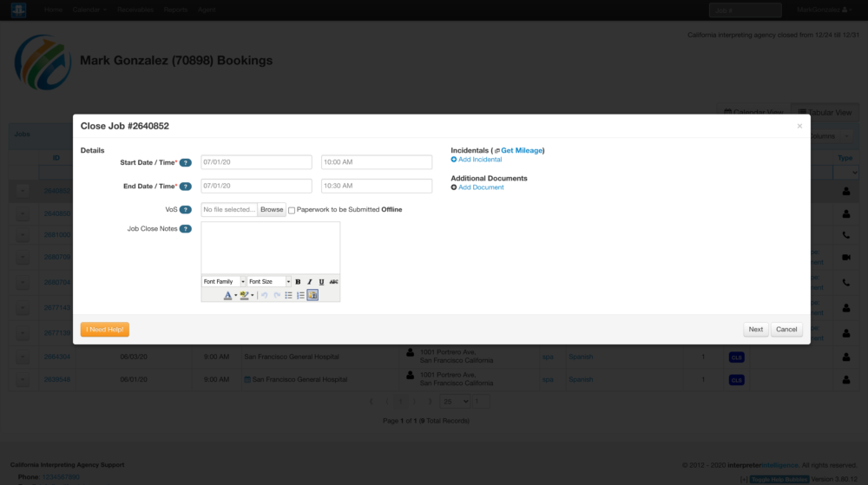
Task: Switch to Tabular View tab
Action: (825, 112)
